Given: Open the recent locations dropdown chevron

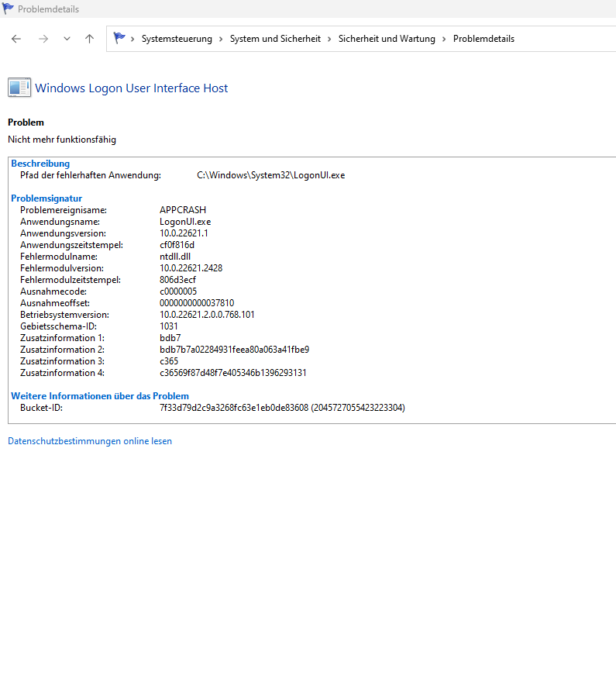Looking at the screenshot, I should (67, 39).
